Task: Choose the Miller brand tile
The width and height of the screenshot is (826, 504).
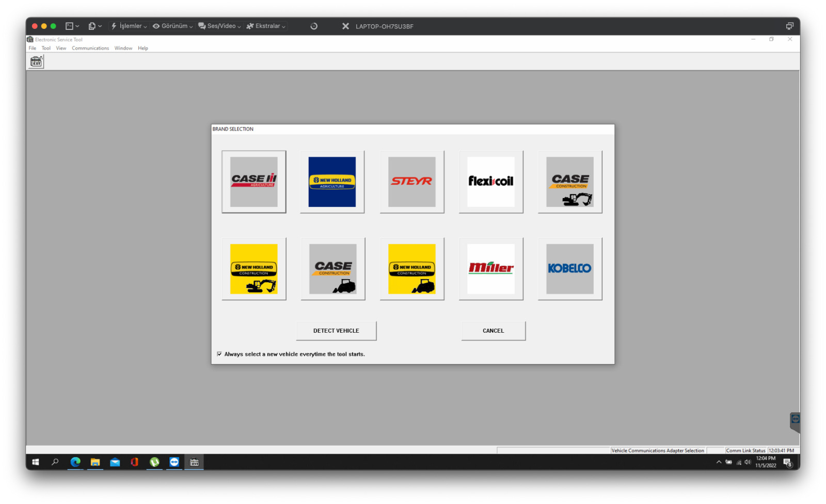Action: click(490, 269)
